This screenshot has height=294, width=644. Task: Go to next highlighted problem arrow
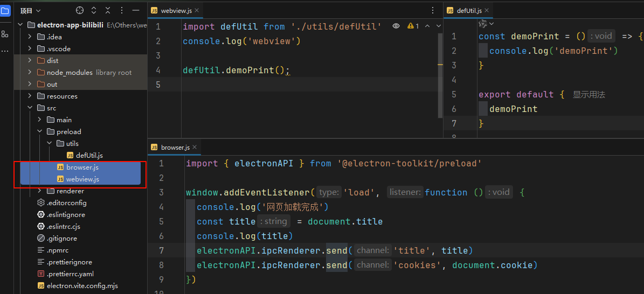click(x=438, y=26)
